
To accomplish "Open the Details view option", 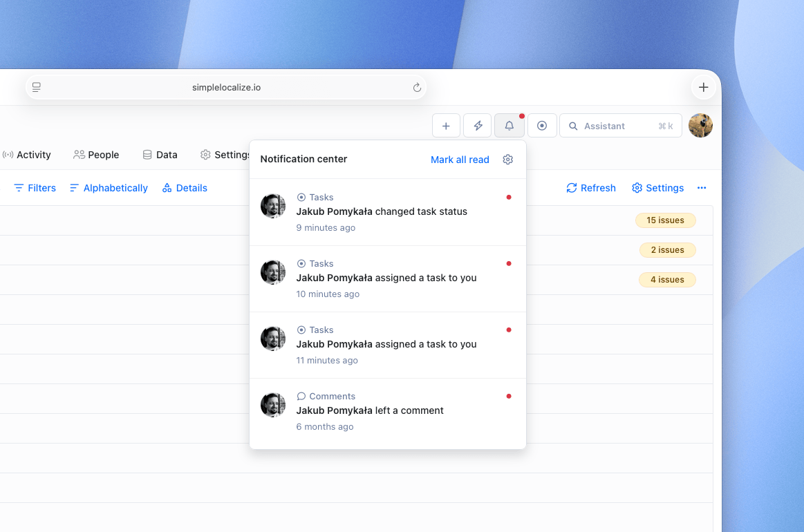I will click(185, 187).
